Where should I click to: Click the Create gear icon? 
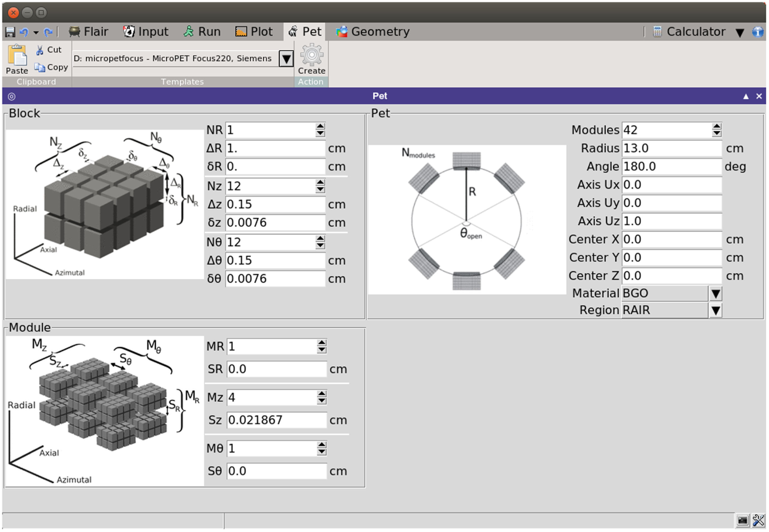point(311,55)
